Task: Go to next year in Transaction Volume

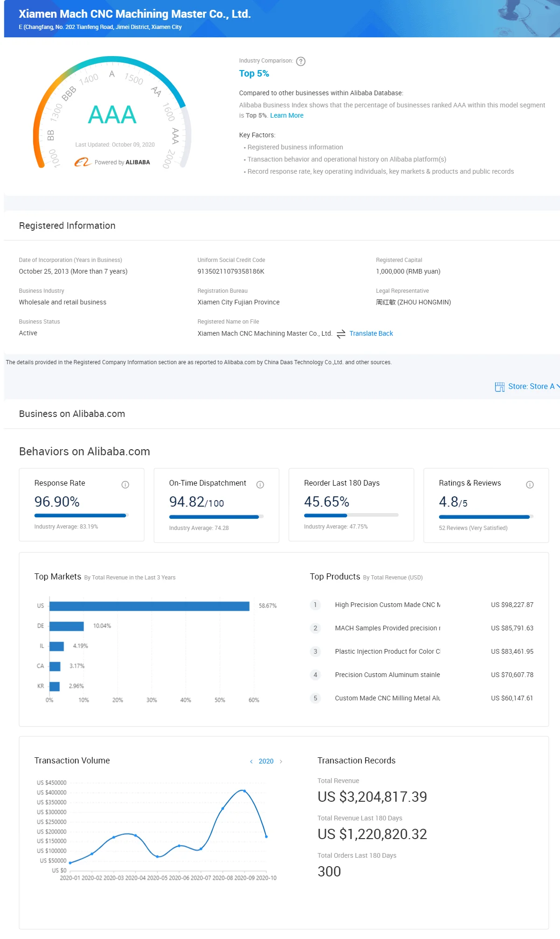Action: tap(281, 762)
